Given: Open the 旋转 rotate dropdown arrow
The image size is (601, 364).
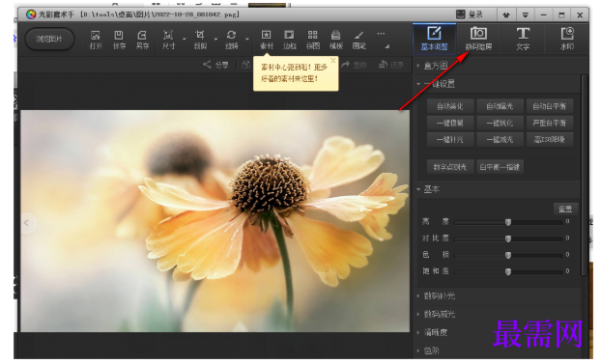Looking at the screenshot, I should 247,39.
